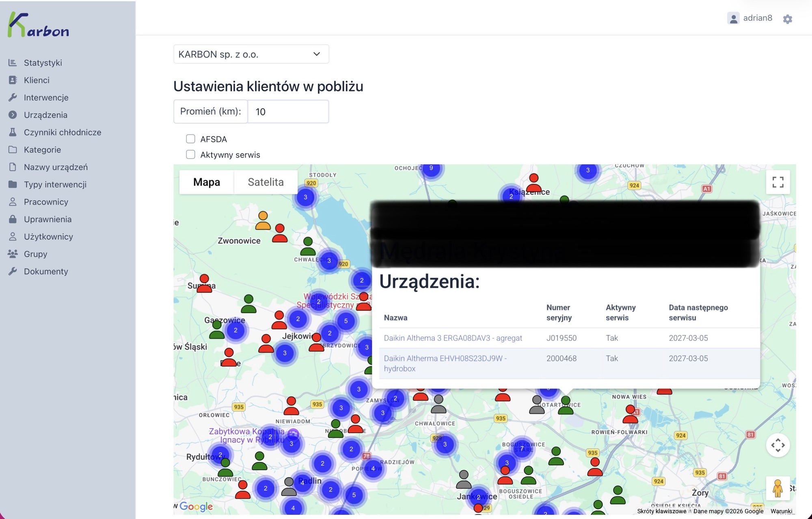
Task: Open Daikin Althema 3 ERGA08DAV3 agregat link
Action: pos(453,338)
